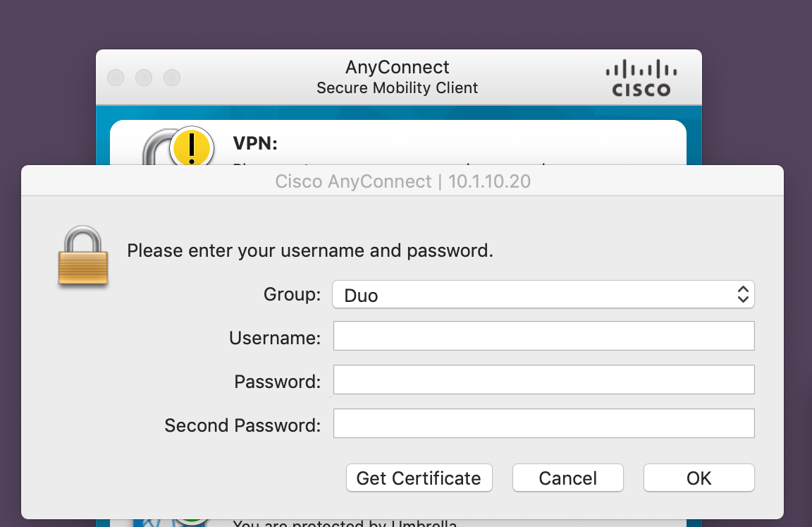Image resolution: width=812 pixels, height=527 pixels.
Task: Click Get Certificate
Action: (419, 478)
